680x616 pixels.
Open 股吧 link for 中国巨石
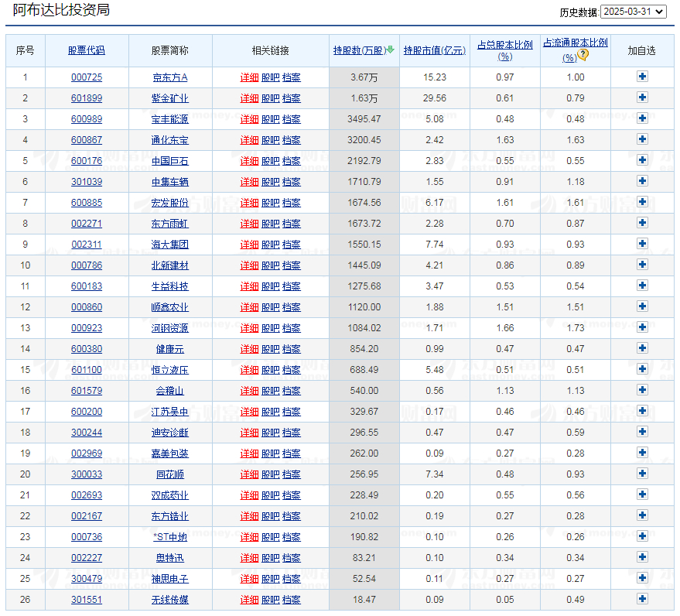(x=271, y=161)
